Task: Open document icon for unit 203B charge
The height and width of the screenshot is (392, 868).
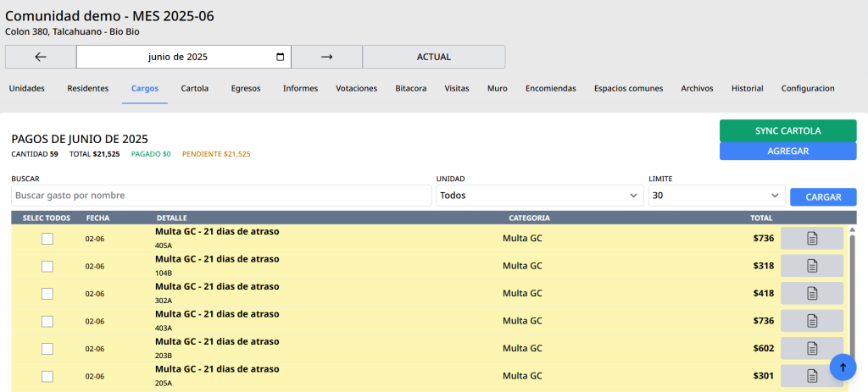Action: click(x=811, y=348)
